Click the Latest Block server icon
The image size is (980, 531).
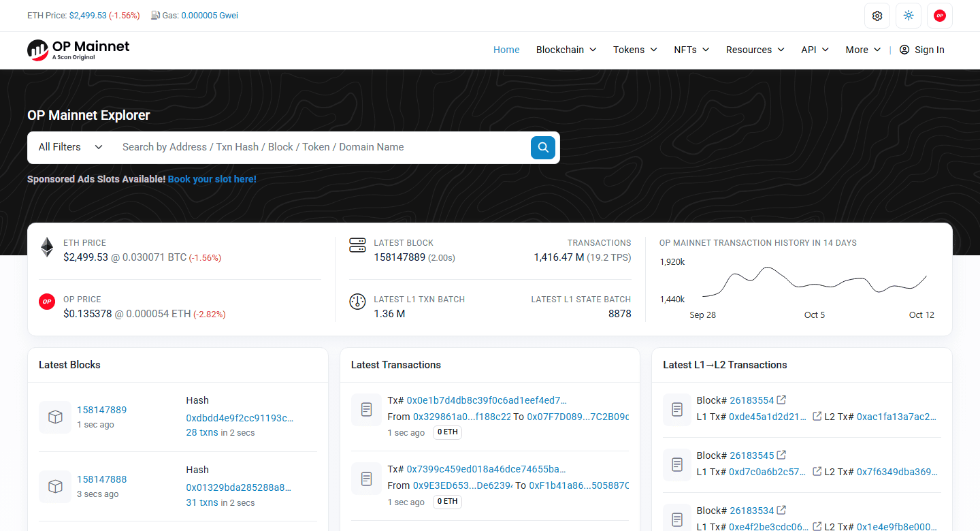coord(357,246)
